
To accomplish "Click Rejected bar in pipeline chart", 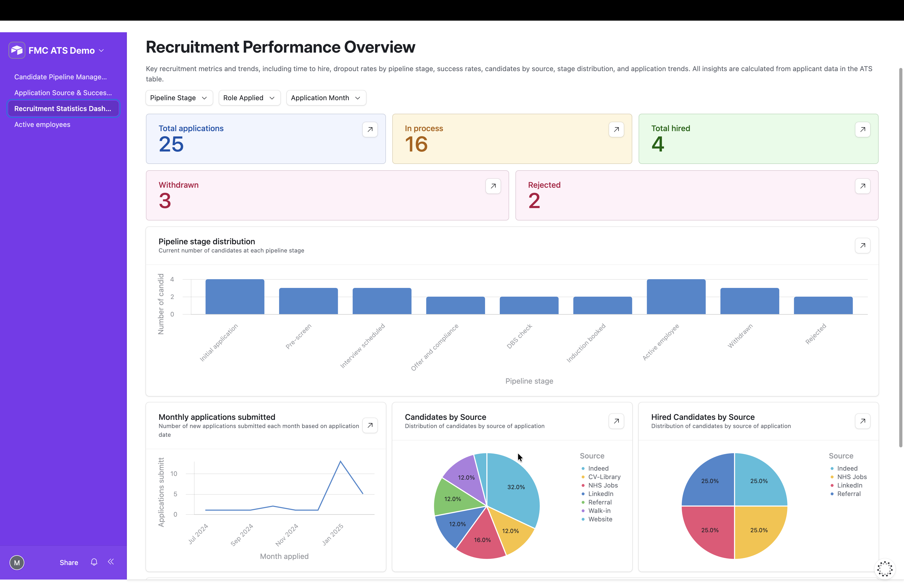I will point(823,305).
